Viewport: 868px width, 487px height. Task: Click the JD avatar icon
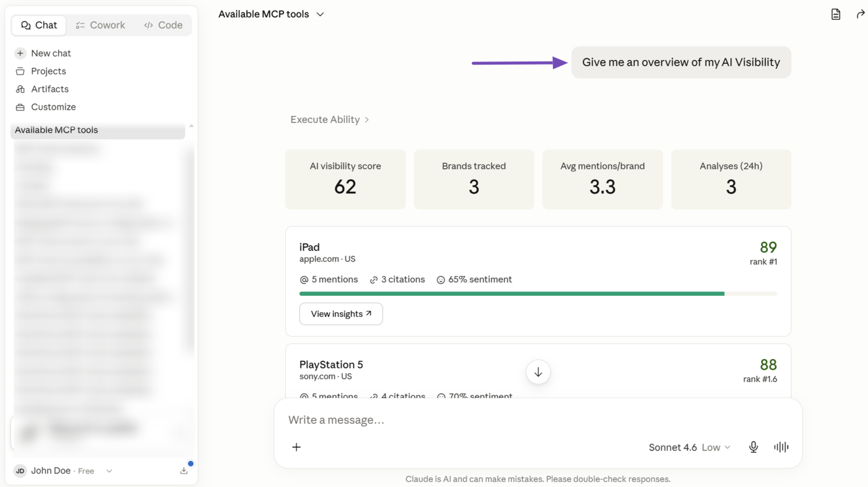[20, 471]
